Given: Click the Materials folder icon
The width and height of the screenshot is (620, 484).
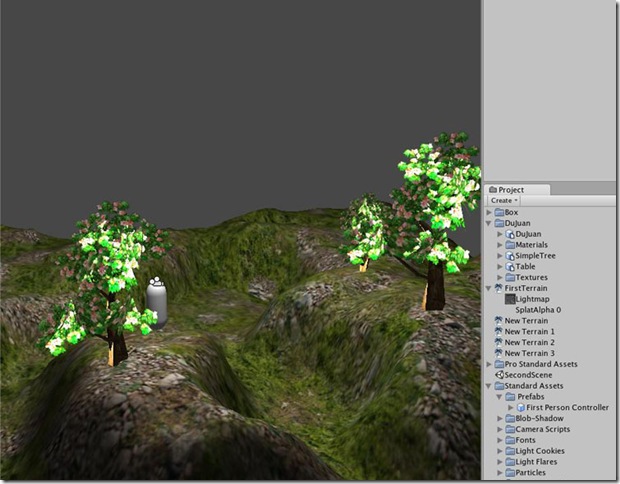Looking at the screenshot, I should click(510, 245).
